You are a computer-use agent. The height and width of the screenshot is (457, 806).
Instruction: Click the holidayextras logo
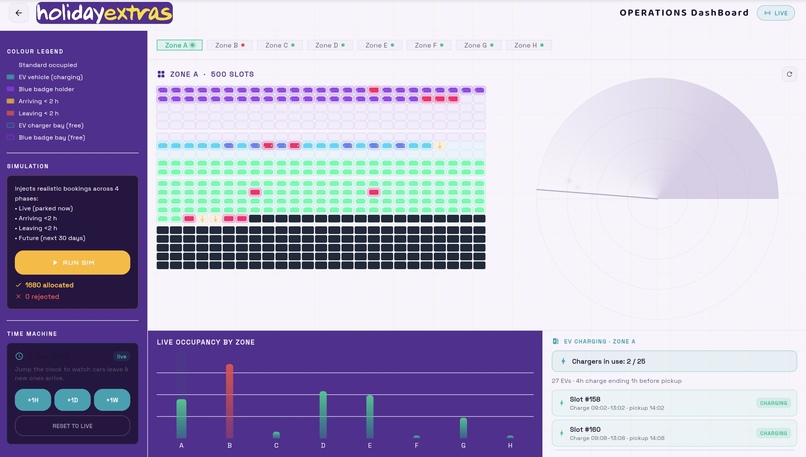pos(104,13)
